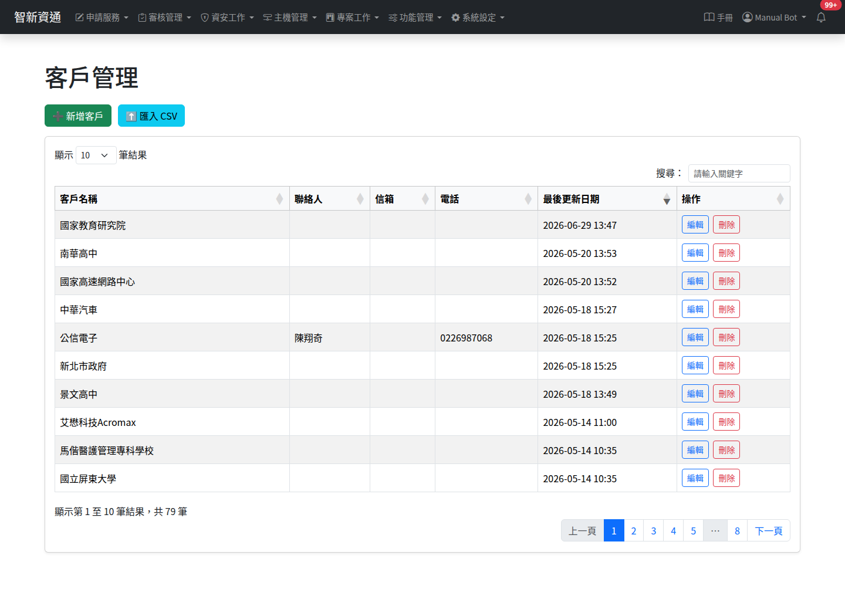
Task: Expand the 專案工作 menu
Action: 353,18
